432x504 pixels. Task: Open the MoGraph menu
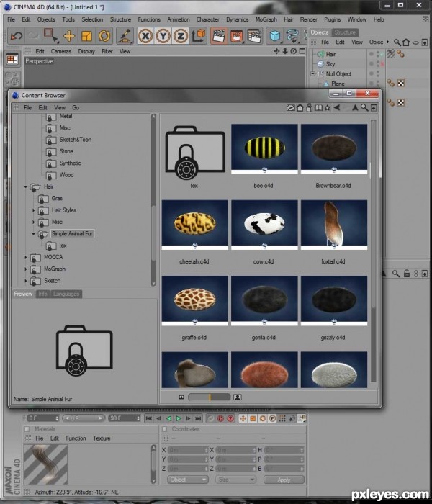[x=266, y=19]
